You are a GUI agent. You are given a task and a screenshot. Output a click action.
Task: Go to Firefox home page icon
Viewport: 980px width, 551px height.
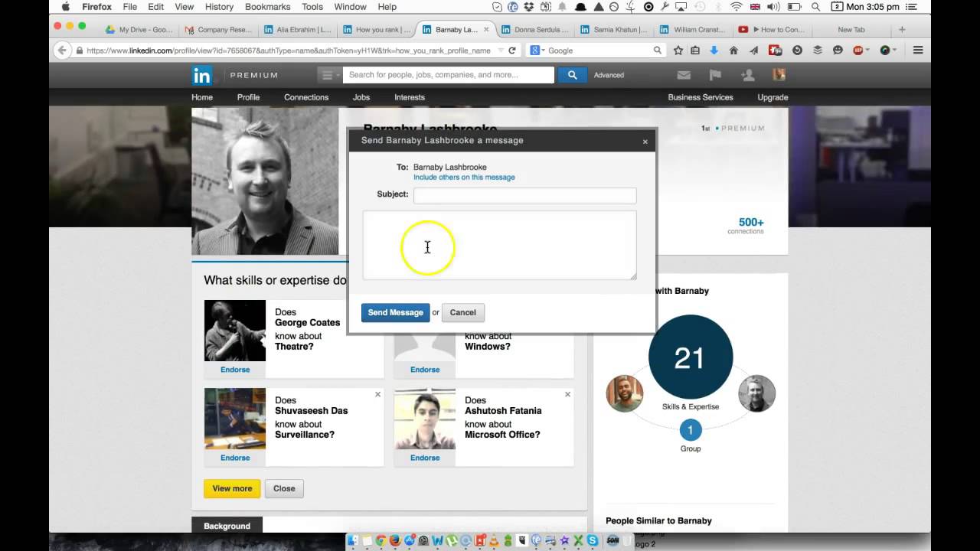[733, 51]
